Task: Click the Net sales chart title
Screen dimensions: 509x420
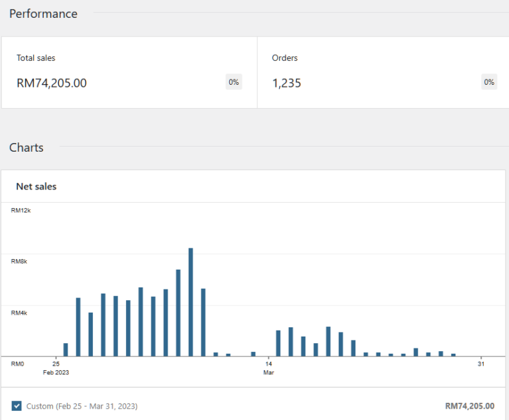Action: (x=36, y=187)
